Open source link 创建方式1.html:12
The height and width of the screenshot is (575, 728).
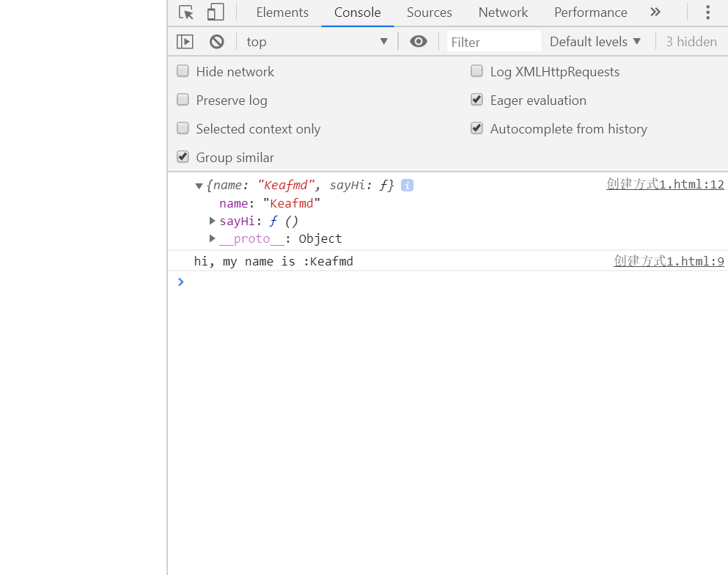coord(665,184)
